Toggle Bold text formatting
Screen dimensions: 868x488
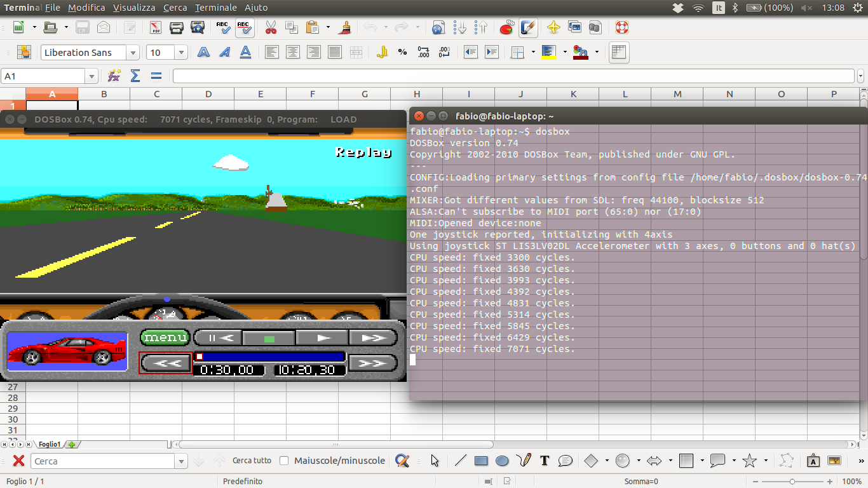(203, 52)
